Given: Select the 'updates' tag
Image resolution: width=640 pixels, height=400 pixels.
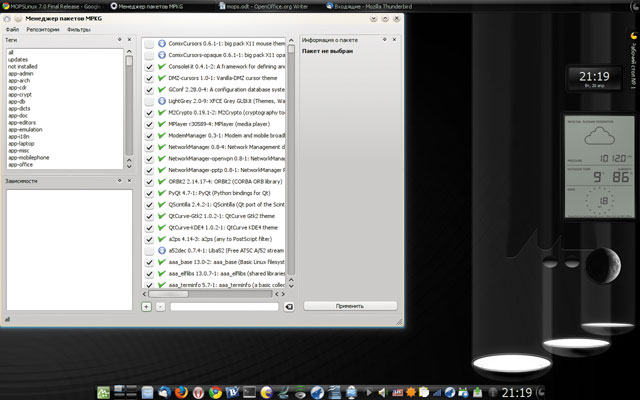Looking at the screenshot, I should pos(18,60).
